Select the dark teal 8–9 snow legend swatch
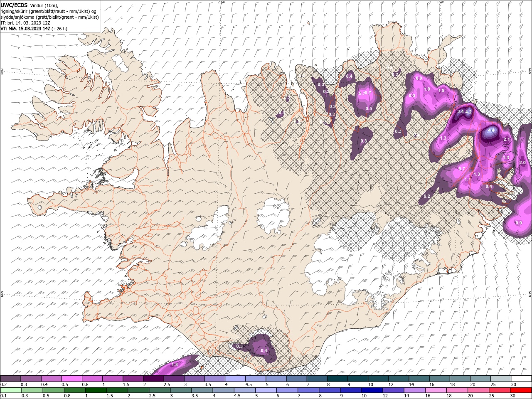 337,379
